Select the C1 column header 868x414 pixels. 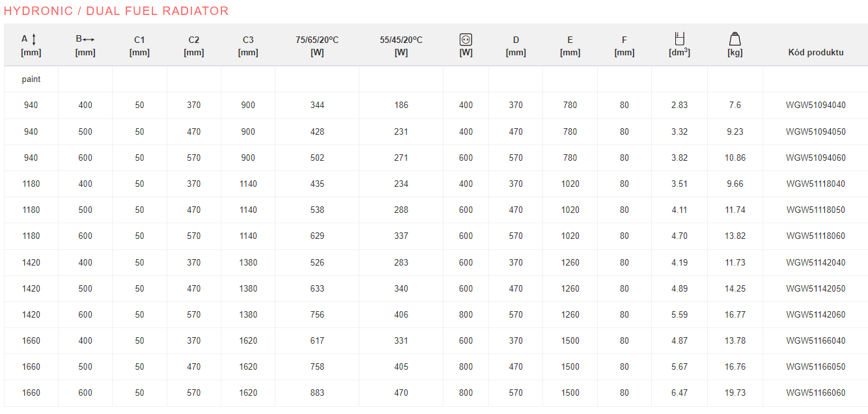139,46
